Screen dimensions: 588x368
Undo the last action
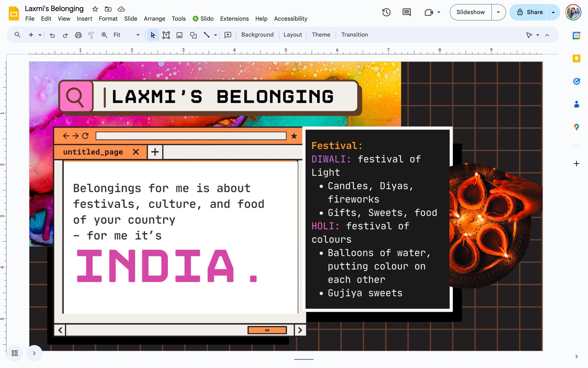[x=52, y=35]
